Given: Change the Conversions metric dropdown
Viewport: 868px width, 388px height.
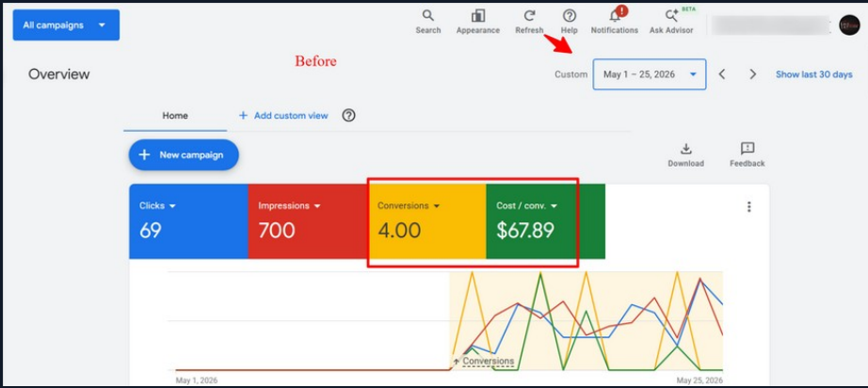Looking at the screenshot, I should [x=409, y=206].
